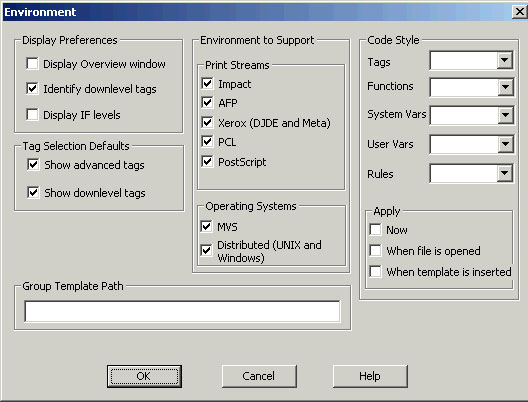
Task: Open the Rules dropdown arrow
Action: (504, 173)
